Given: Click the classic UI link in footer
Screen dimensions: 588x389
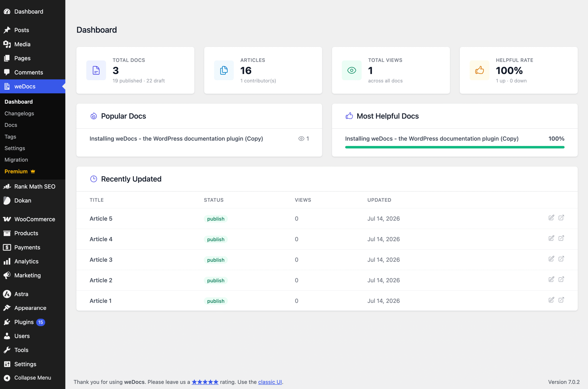Looking at the screenshot, I should (x=270, y=382).
